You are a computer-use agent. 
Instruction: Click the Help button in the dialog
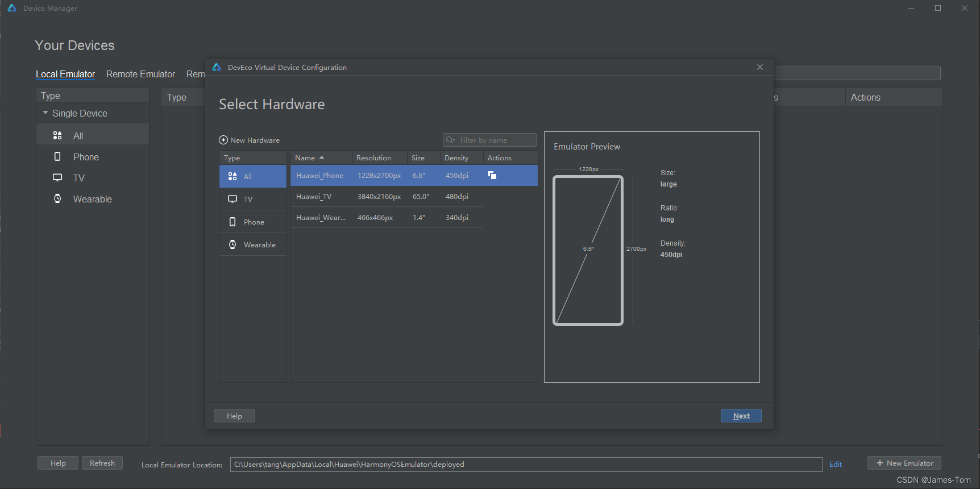(234, 416)
